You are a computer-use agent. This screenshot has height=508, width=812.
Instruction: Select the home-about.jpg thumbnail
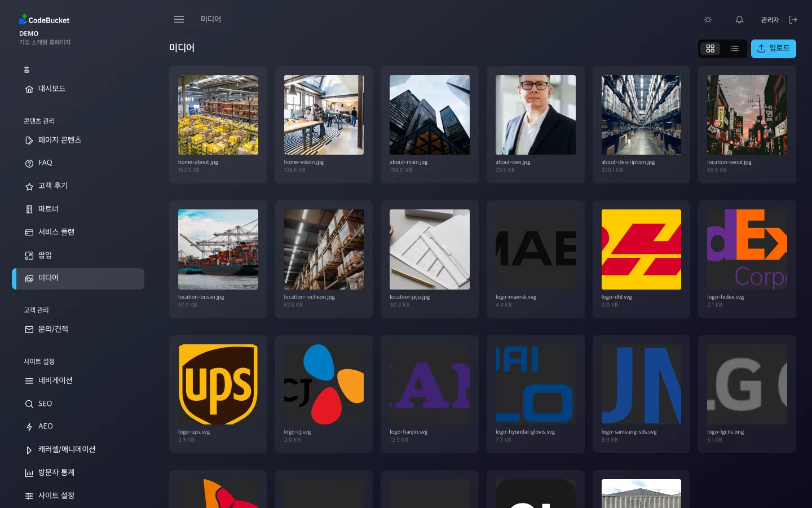[x=218, y=115]
